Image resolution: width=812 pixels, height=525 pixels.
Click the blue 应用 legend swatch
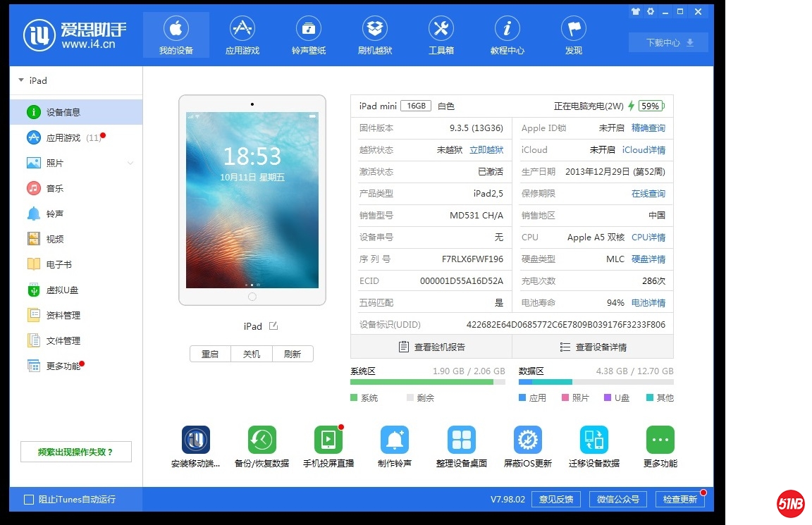[x=522, y=397]
